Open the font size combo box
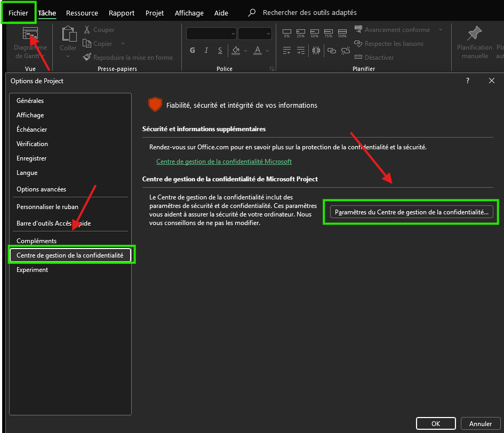 (254, 34)
